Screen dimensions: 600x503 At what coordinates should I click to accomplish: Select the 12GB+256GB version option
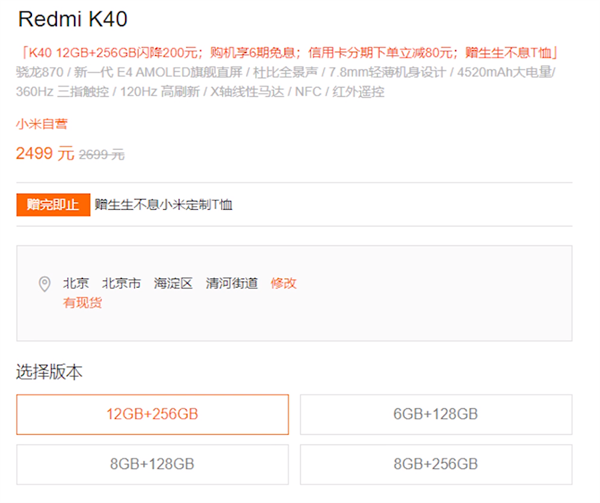pyautogui.click(x=152, y=414)
